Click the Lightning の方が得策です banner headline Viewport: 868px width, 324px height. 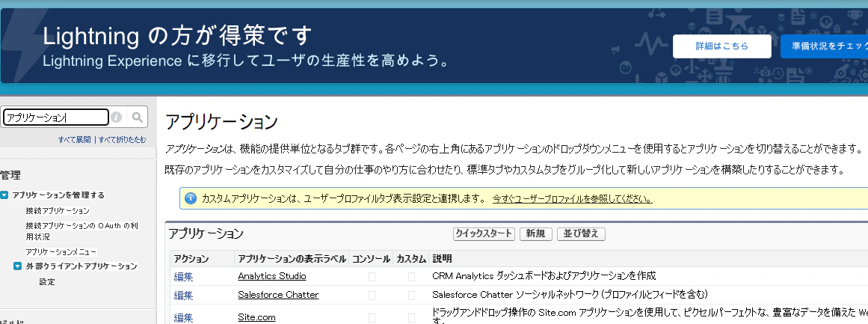click(x=177, y=37)
